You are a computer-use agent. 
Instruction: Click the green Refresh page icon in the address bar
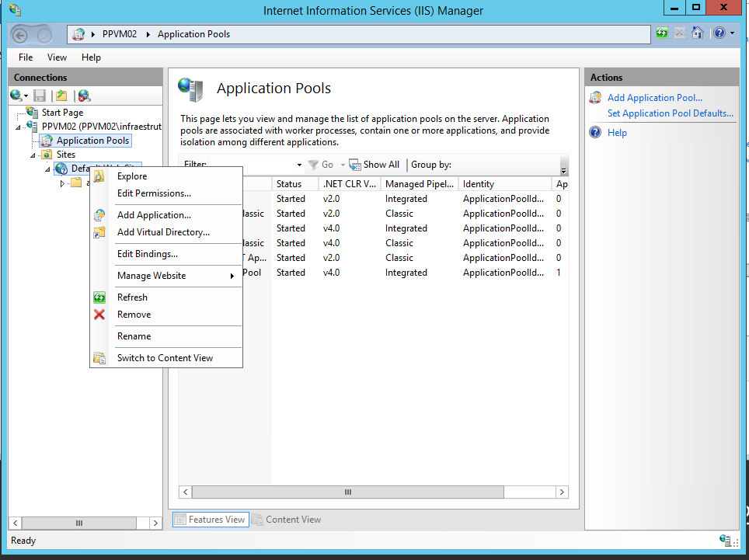tap(662, 33)
